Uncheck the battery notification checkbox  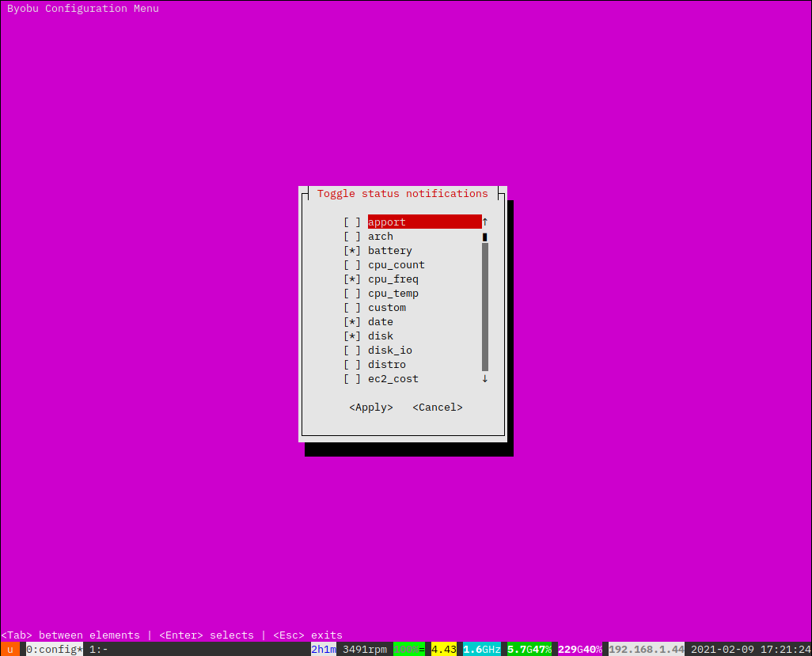(x=352, y=251)
